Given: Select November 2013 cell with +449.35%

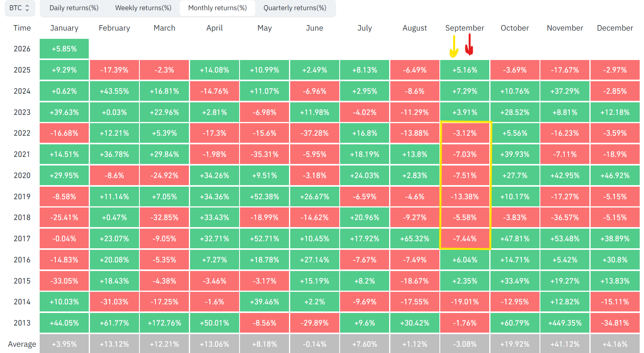Looking at the screenshot, I should tap(565, 323).
